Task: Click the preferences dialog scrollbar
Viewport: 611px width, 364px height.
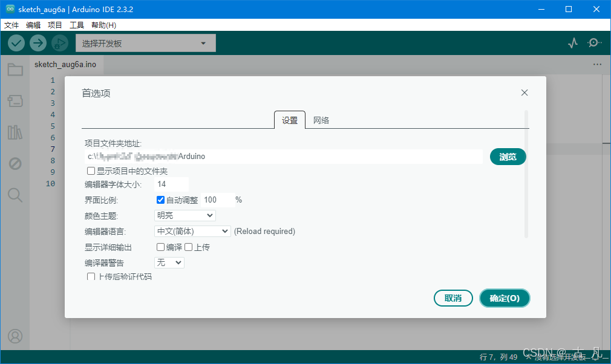Action: (x=526, y=174)
